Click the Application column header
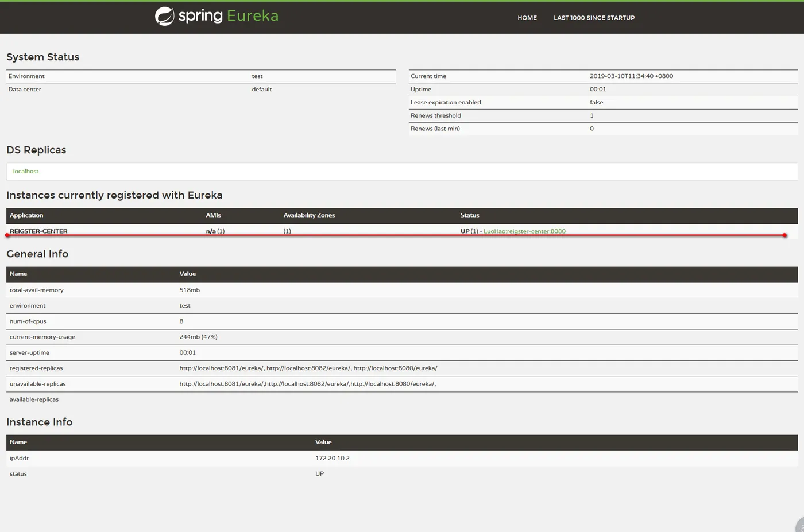The height and width of the screenshot is (532, 804). click(x=26, y=215)
